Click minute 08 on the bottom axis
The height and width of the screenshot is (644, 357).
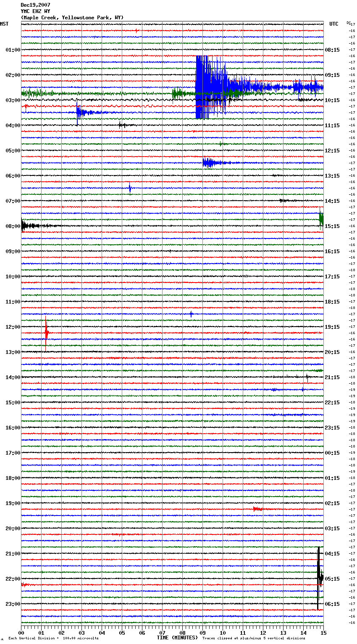tap(182, 633)
